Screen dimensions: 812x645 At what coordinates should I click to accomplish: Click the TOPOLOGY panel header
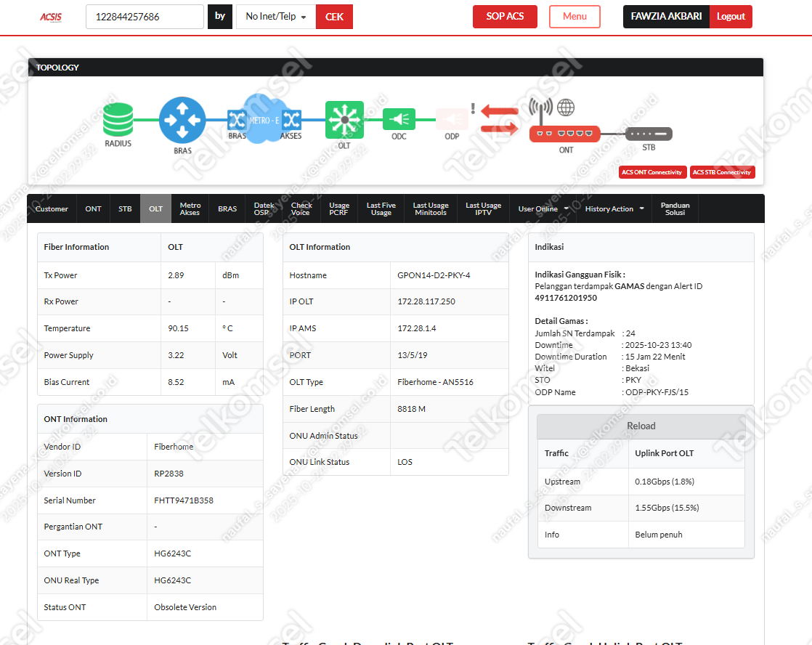click(x=396, y=68)
